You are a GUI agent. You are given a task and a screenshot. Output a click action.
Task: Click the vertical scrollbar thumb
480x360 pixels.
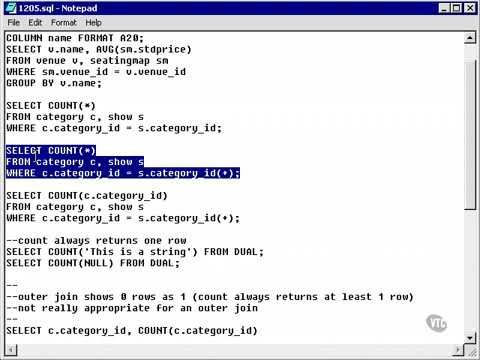click(x=470, y=135)
